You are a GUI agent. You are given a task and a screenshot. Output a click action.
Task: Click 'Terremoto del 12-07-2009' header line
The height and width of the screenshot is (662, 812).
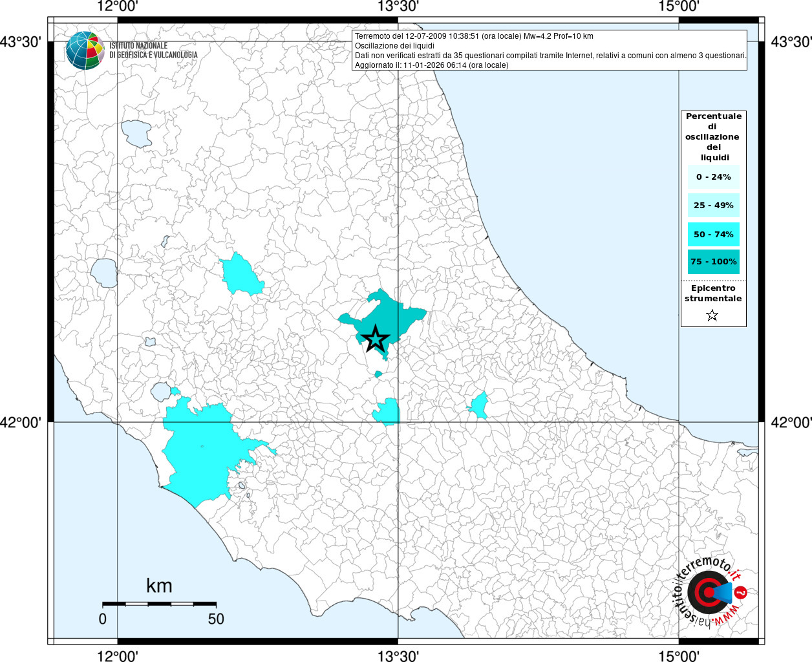[474, 36]
